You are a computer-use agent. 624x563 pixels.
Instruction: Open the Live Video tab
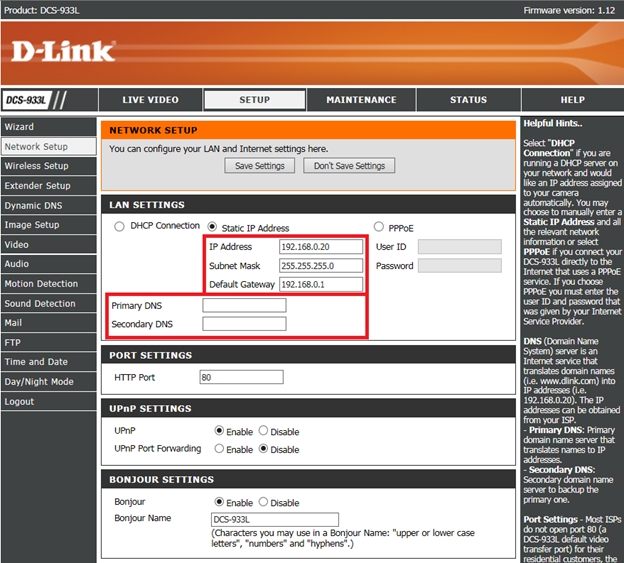pyautogui.click(x=150, y=100)
